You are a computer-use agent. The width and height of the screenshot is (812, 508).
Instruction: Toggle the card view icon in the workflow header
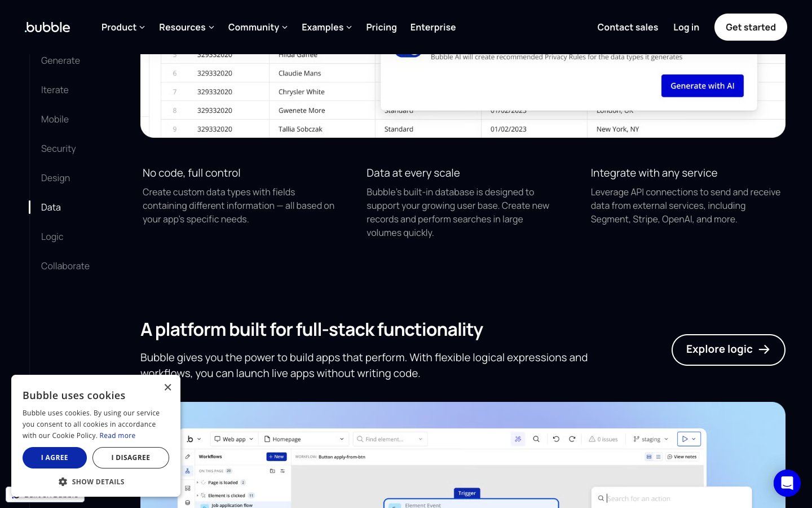(x=649, y=457)
